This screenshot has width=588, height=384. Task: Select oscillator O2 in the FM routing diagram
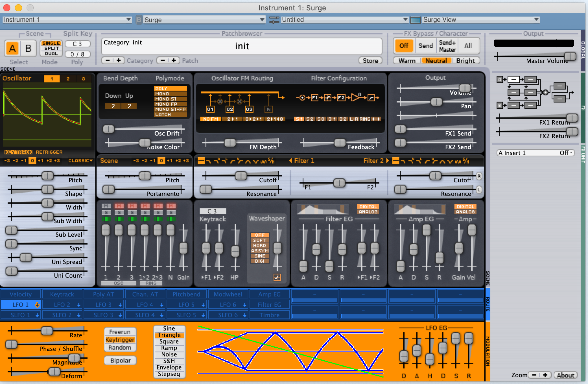pyautogui.click(x=230, y=109)
